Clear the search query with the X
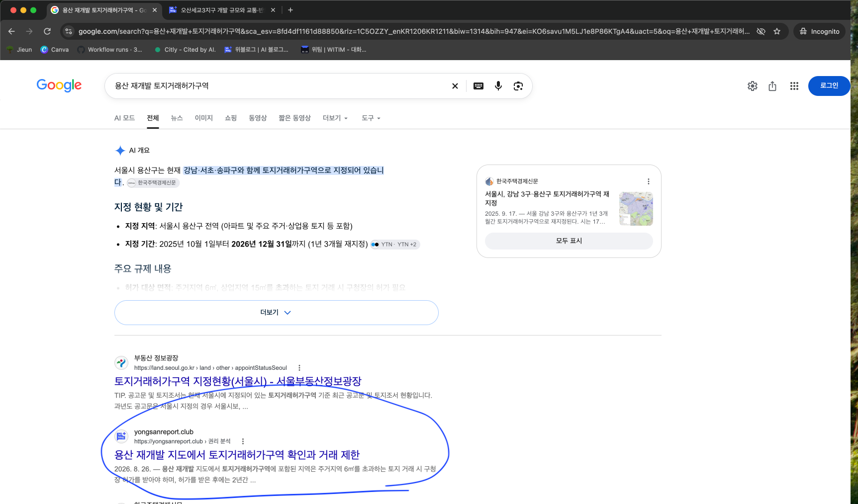Image resolution: width=858 pixels, height=504 pixels. [455, 86]
